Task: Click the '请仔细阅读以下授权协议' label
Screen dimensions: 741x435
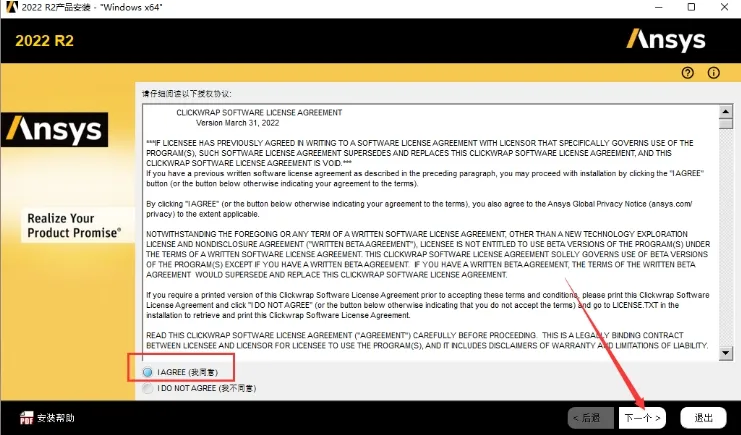Action: point(187,94)
